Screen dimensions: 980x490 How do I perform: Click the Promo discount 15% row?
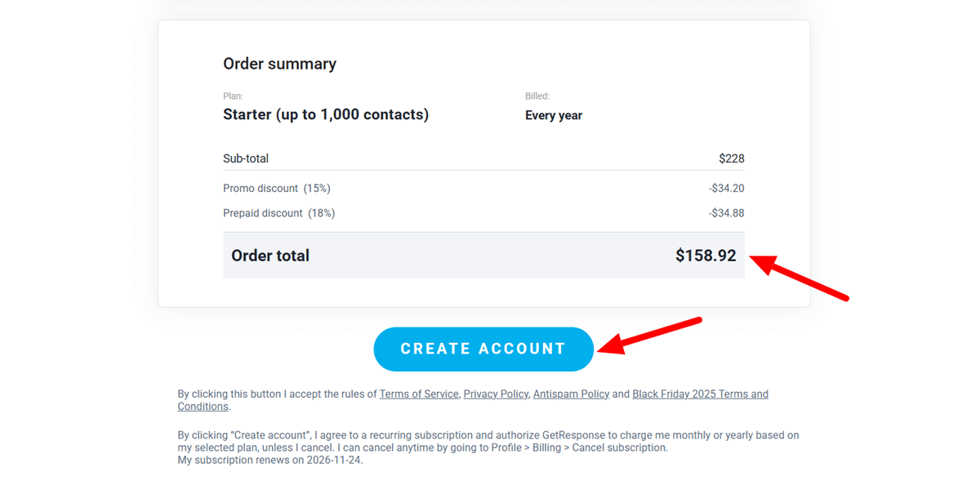(x=279, y=188)
